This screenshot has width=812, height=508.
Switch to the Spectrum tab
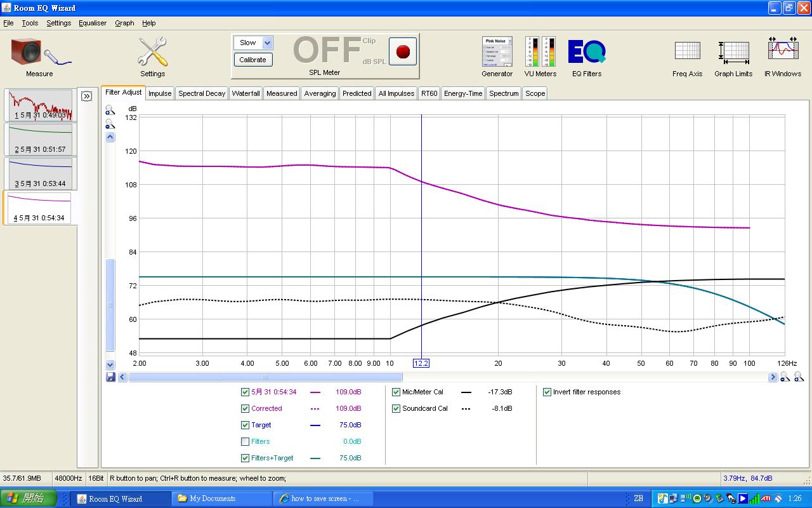click(x=504, y=93)
